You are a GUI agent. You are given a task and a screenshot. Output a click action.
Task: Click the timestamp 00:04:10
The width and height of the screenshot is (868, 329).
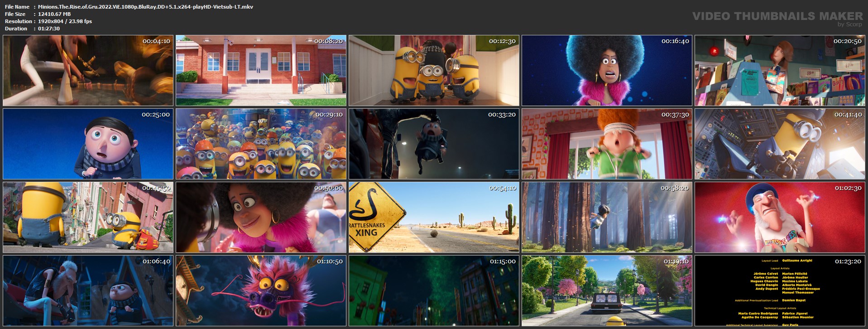(x=156, y=41)
